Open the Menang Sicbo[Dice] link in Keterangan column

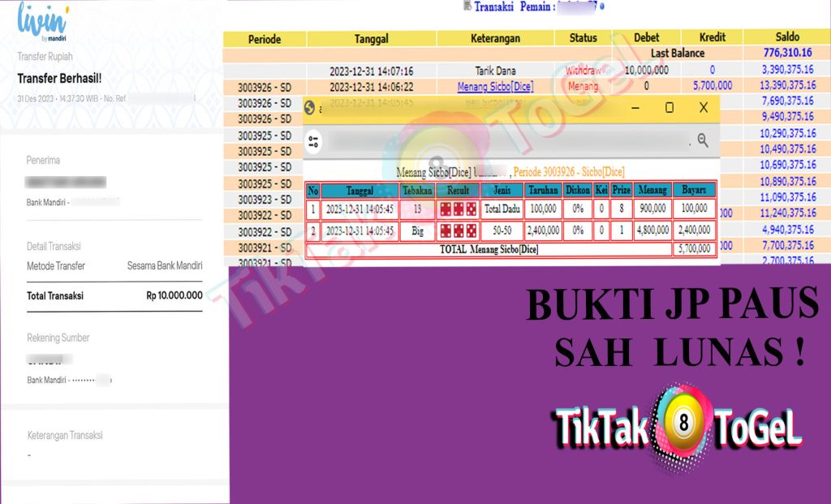click(x=495, y=86)
